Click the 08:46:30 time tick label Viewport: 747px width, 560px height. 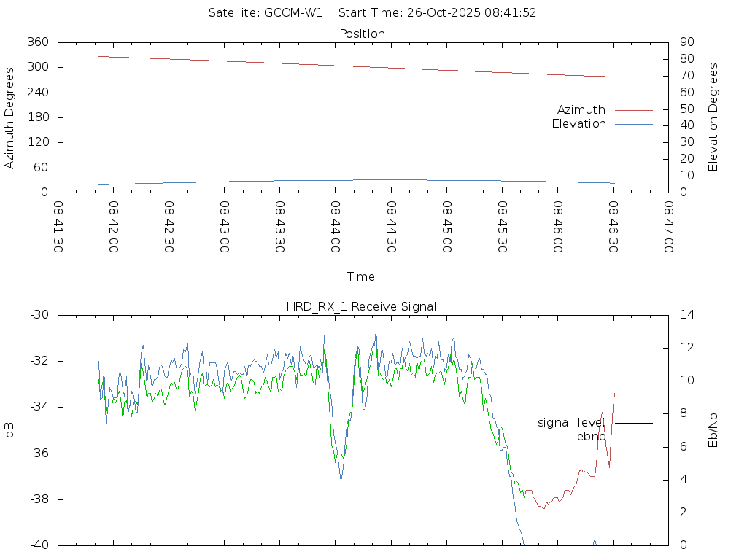pos(613,227)
